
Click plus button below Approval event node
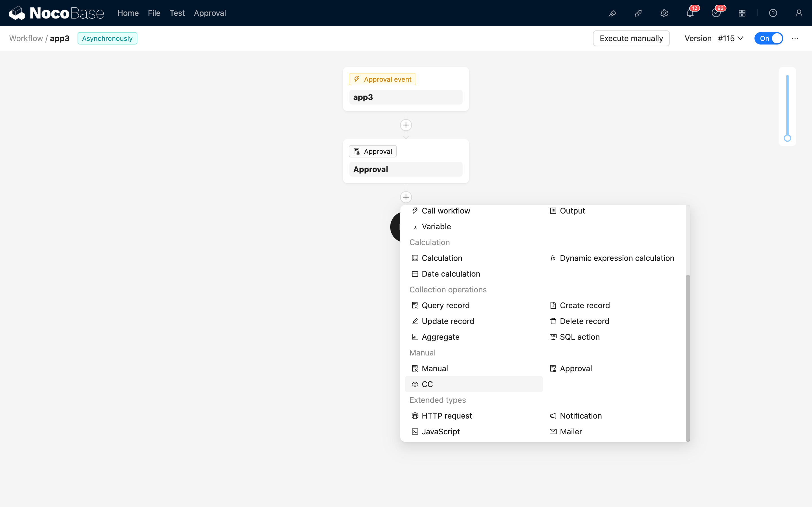coord(406,125)
